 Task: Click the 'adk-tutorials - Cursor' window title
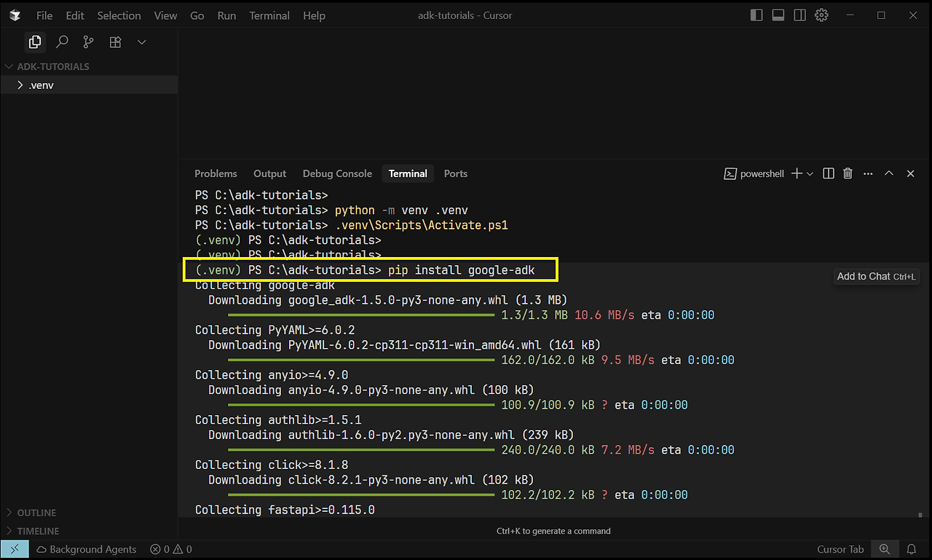[x=466, y=15]
